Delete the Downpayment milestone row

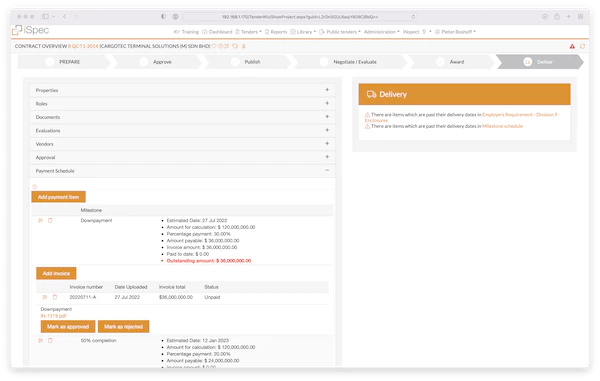[50, 220]
